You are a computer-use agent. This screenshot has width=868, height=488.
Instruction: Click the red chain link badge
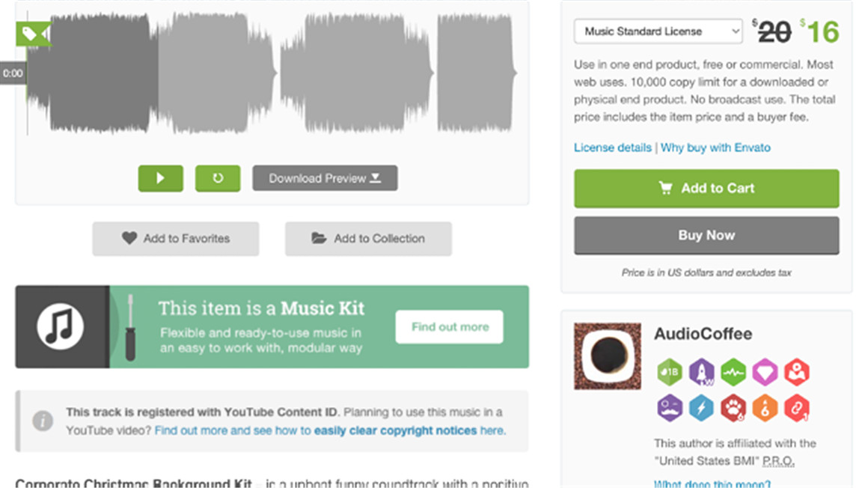796,408
